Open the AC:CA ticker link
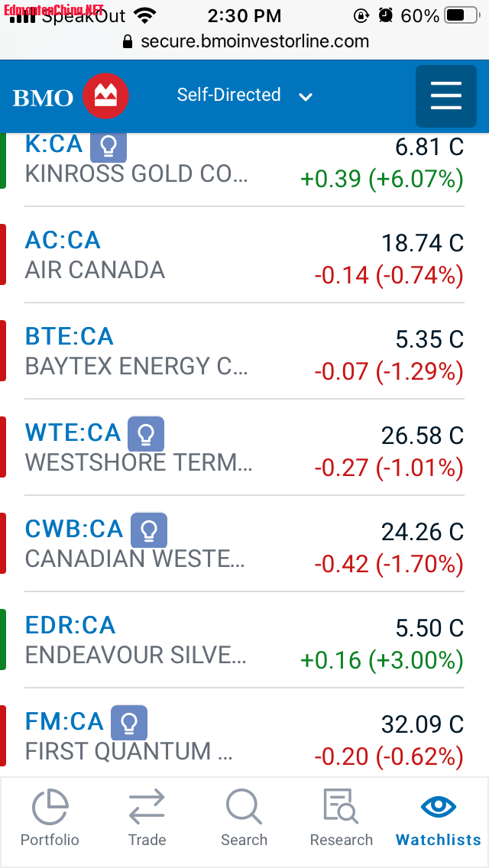Image resolution: width=489 pixels, height=868 pixels. [63, 241]
